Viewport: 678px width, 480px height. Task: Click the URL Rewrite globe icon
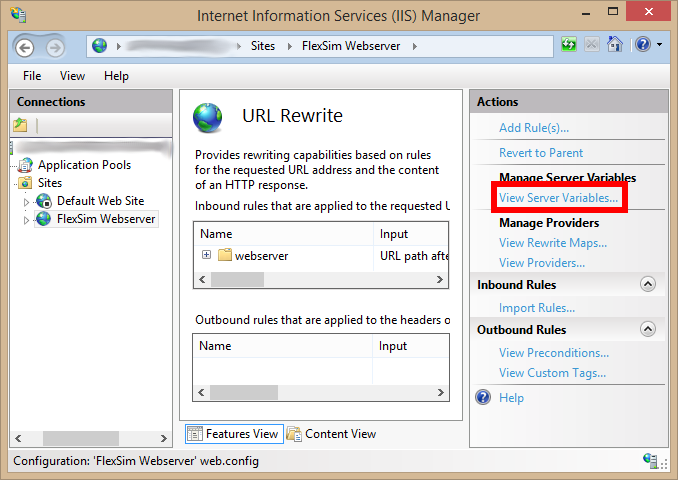click(207, 117)
